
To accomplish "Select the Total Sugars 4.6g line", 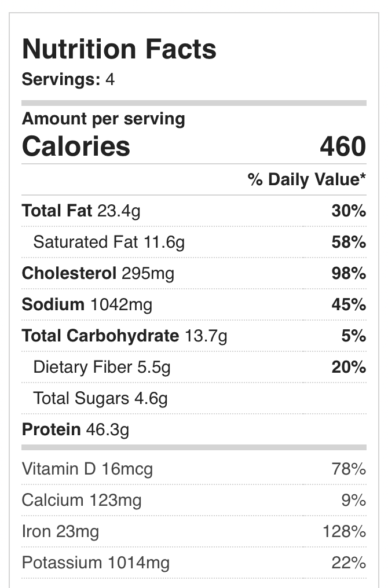I will click(100, 398).
